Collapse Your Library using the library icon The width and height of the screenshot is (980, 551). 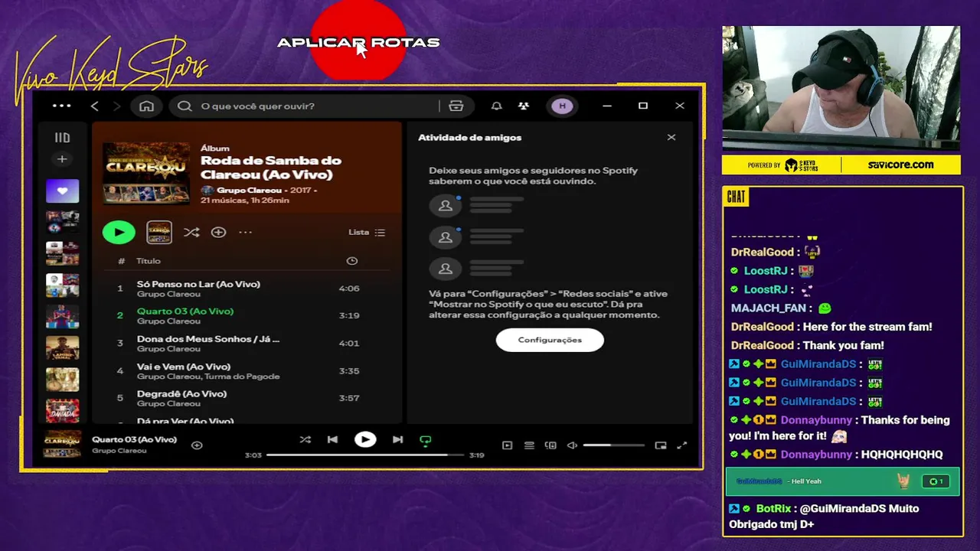point(62,138)
